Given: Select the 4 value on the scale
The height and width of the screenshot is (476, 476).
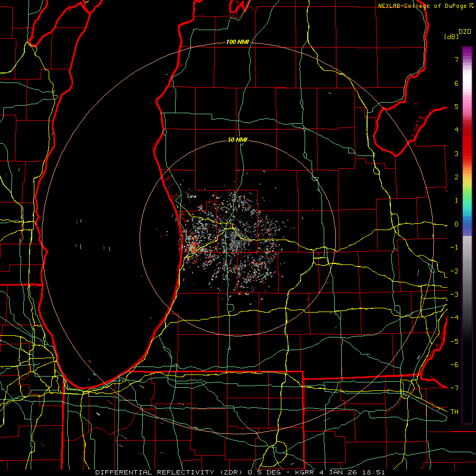Looking at the screenshot, I should 456,130.
